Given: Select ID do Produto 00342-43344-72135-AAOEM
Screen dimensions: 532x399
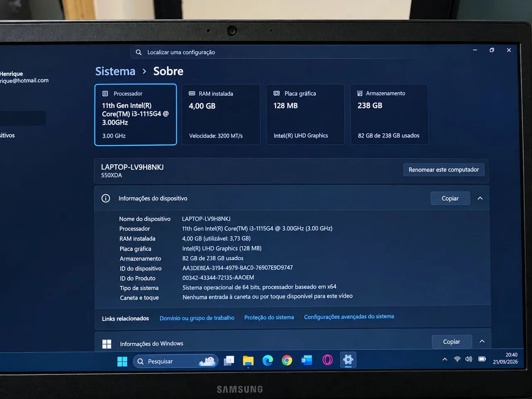Looking at the screenshot, I should pos(218,278).
